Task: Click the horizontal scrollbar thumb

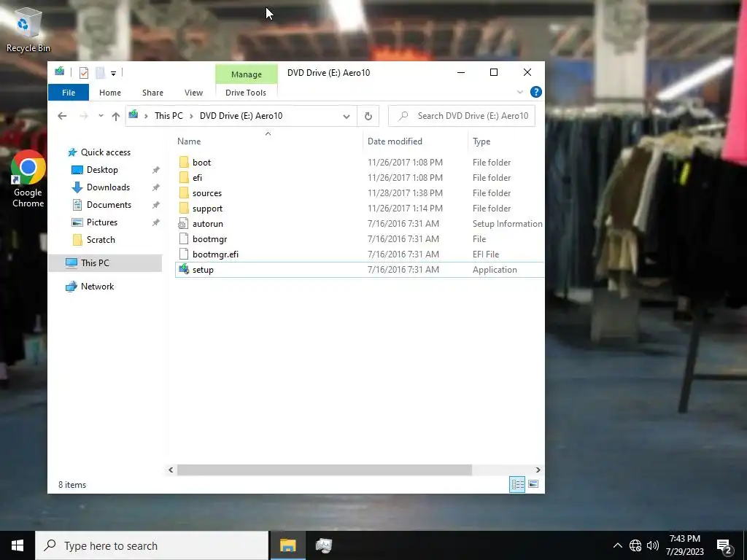Action: click(325, 470)
